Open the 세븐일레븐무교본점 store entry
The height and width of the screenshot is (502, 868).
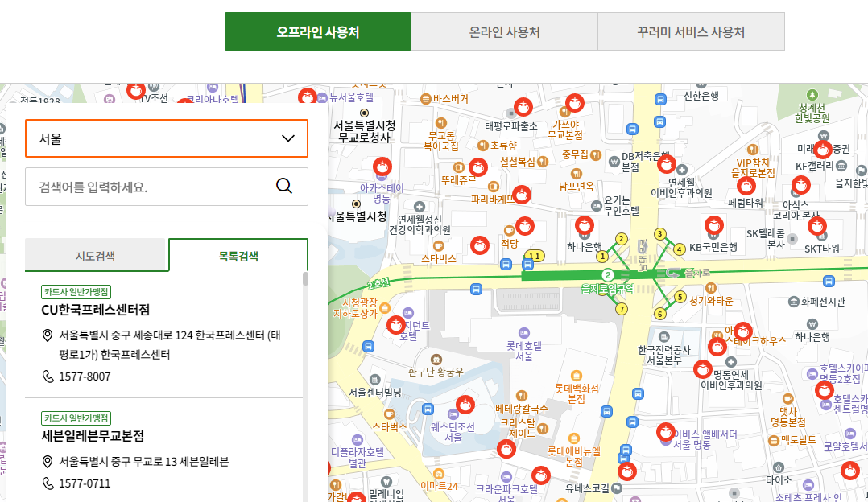[x=93, y=436]
